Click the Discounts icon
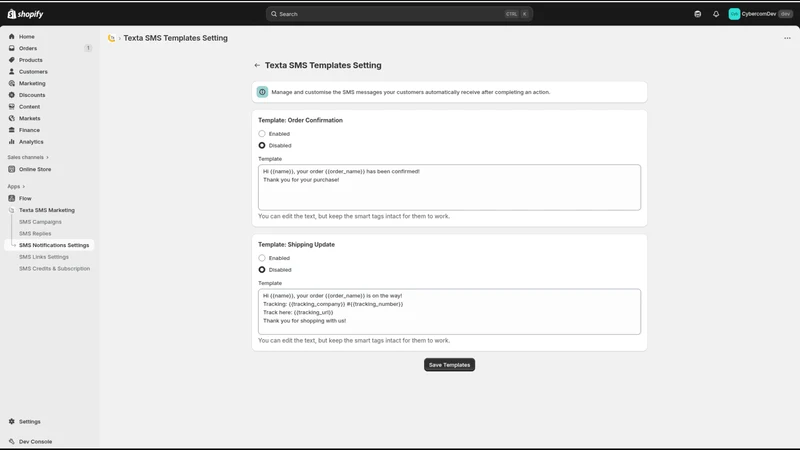This screenshot has height=450, width=800. [12, 95]
